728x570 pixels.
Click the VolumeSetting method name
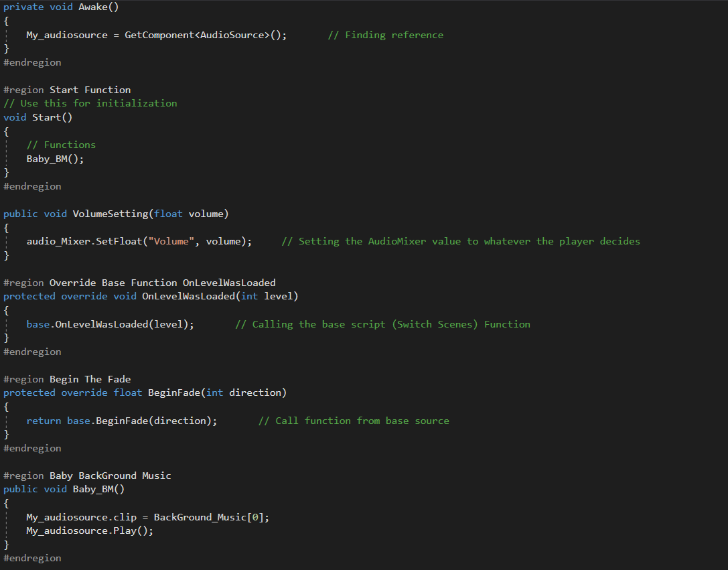click(110, 214)
